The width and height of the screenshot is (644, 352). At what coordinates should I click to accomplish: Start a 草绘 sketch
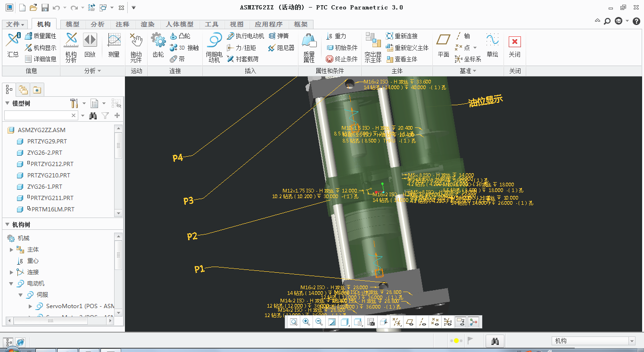pos(493,46)
